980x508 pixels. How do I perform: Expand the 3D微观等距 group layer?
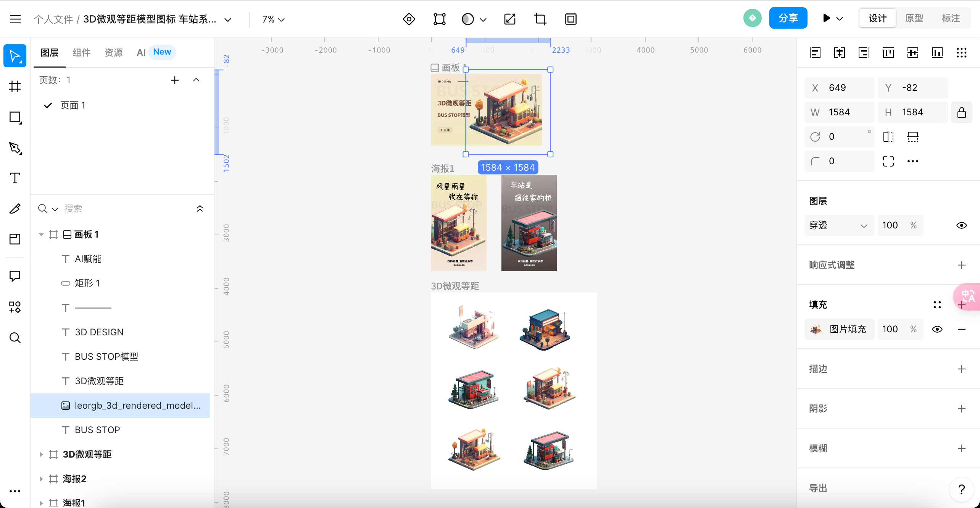(42, 454)
